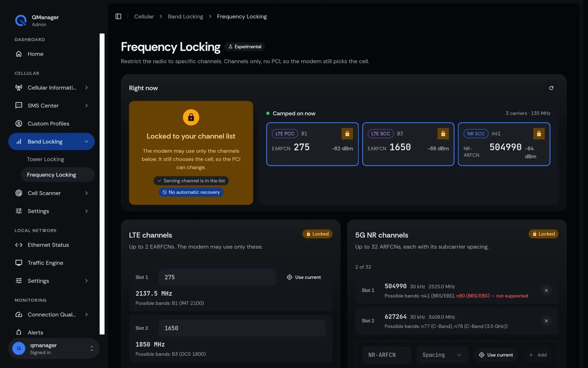The image size is (588, 368).
Task: Click the Traffic Engine monitor icon
Action: [x=19, y=263]
